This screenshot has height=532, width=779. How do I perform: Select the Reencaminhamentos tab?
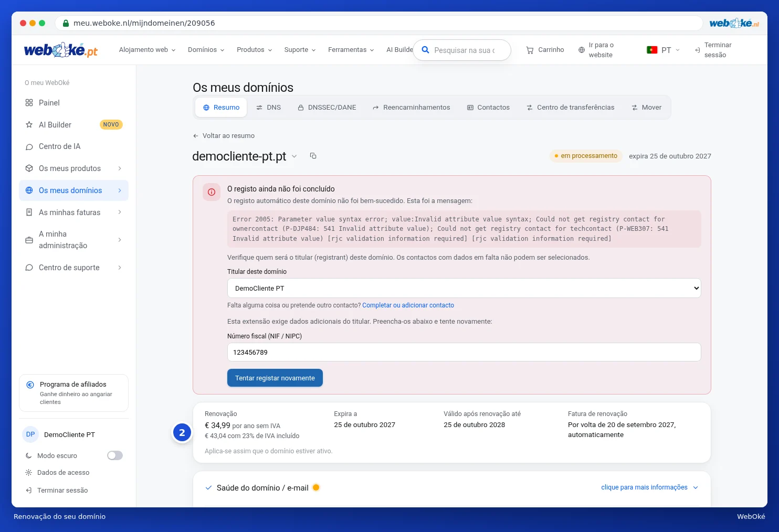411,108
